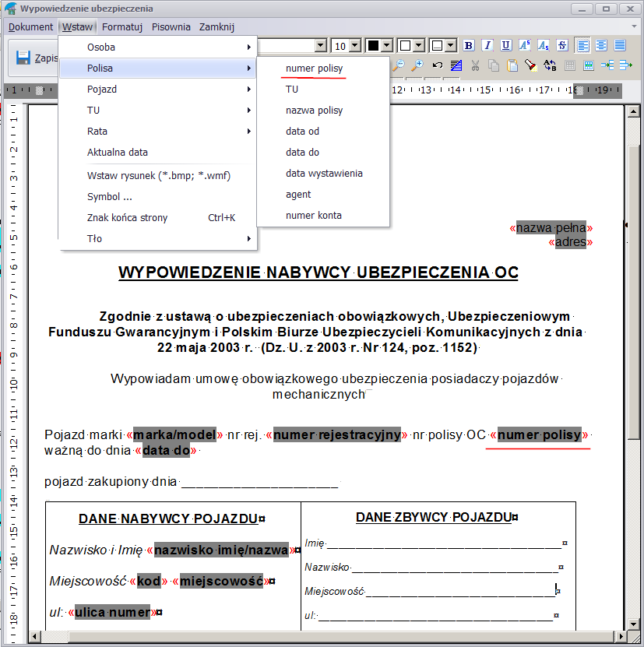Insert nazwa polisy field
Viewport: 644px width, 647px height.
323,111
